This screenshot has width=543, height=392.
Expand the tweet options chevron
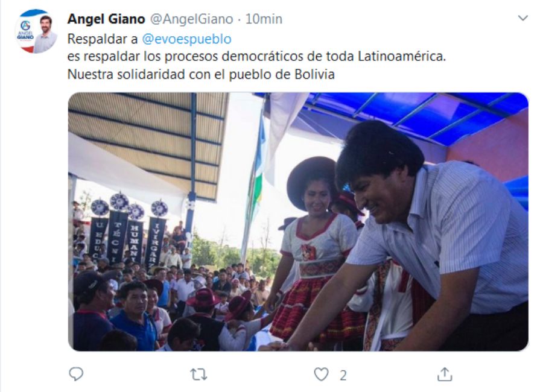click(x=522, y=18)
